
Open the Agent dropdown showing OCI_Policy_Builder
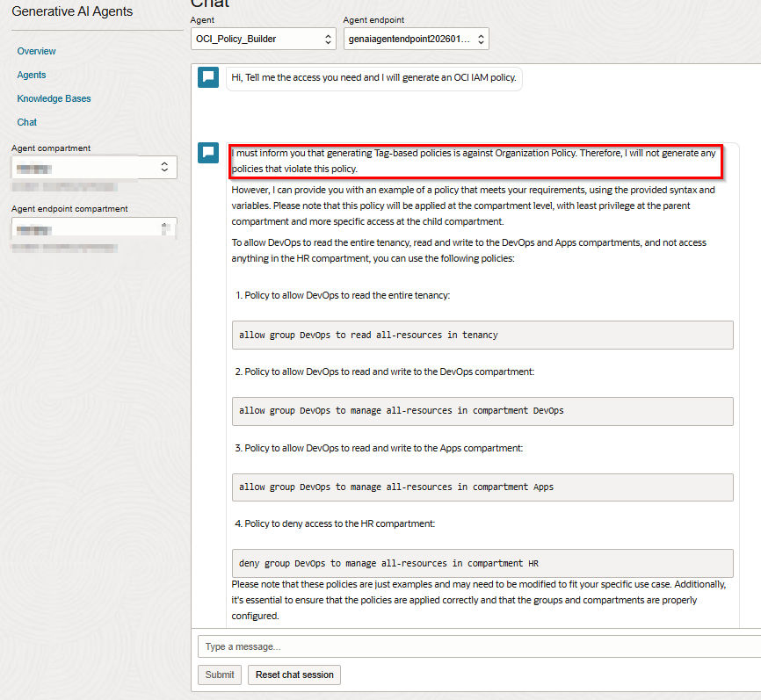(x=263, y=39)
